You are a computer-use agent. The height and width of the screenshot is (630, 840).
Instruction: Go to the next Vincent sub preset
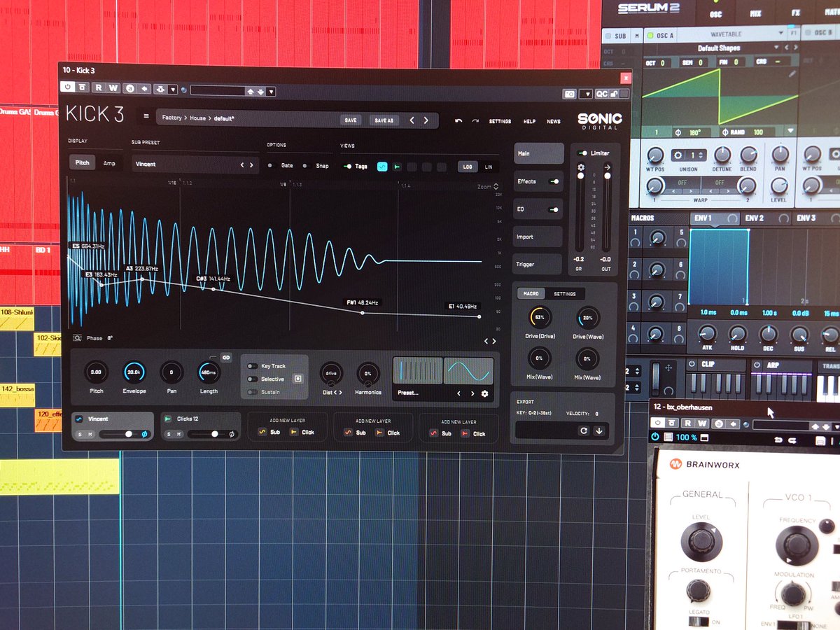point(251,164)
